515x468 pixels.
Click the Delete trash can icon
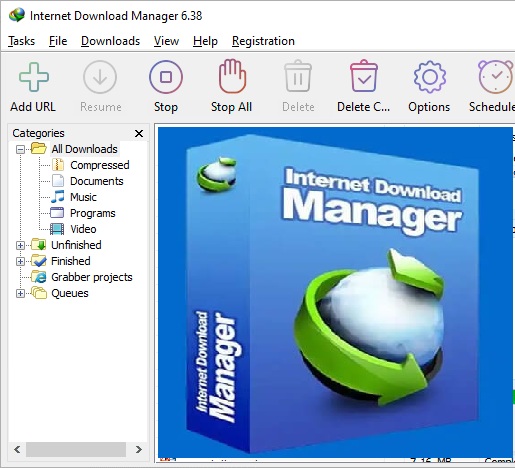[298, 76]
